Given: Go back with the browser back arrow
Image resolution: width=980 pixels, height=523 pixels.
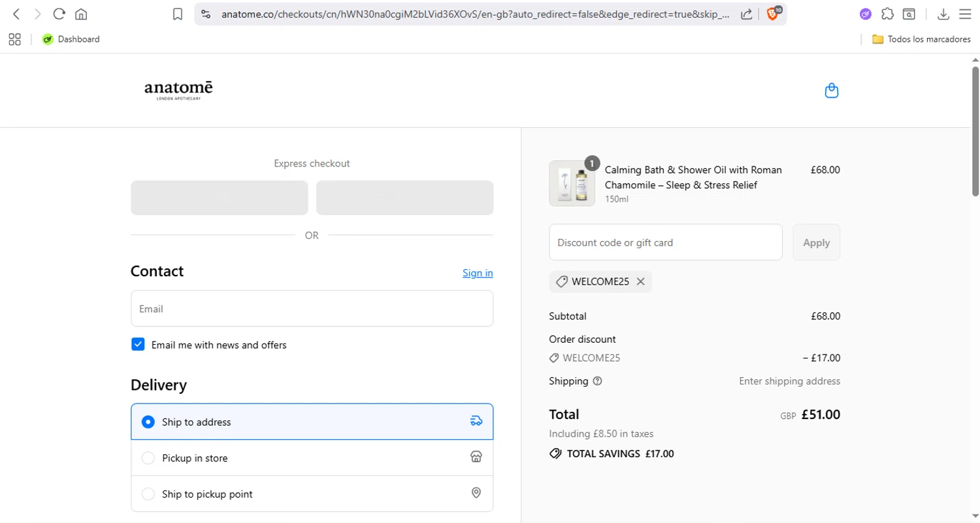Looking at the screenshot, I should tap(16, 14).
